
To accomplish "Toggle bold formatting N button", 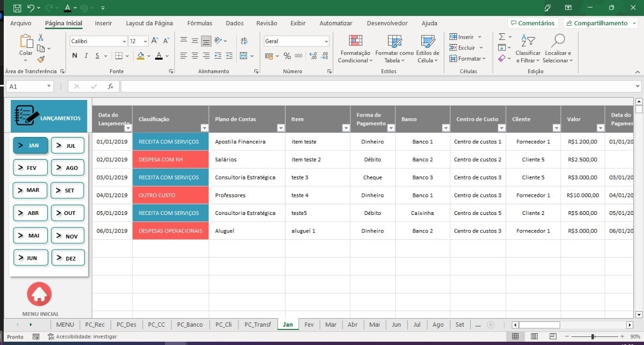I will tap(75, 56).
